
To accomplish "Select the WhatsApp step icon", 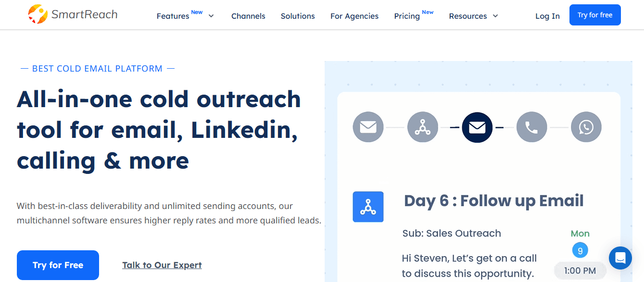I will point(586,127).
